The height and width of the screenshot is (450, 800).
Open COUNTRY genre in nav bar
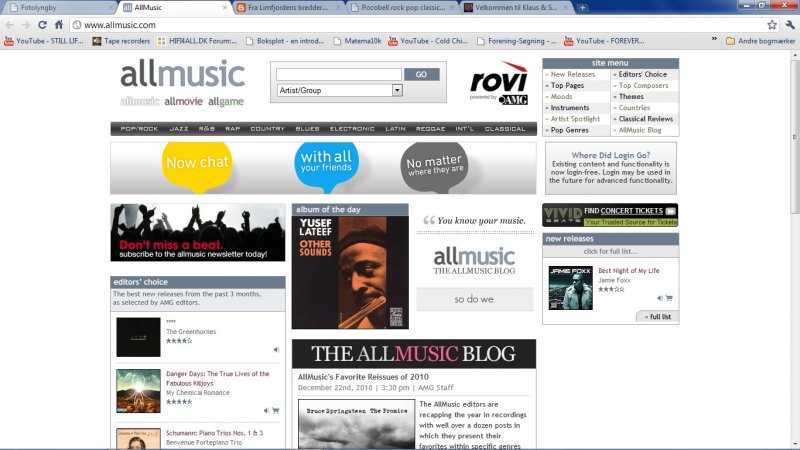(x=267, y=129)
